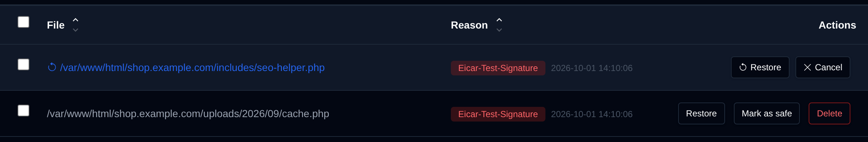Click the Eicar-Test-Signature badge for seo-helper.php
The height and width of the screenshot is (142, 868).
498,68
